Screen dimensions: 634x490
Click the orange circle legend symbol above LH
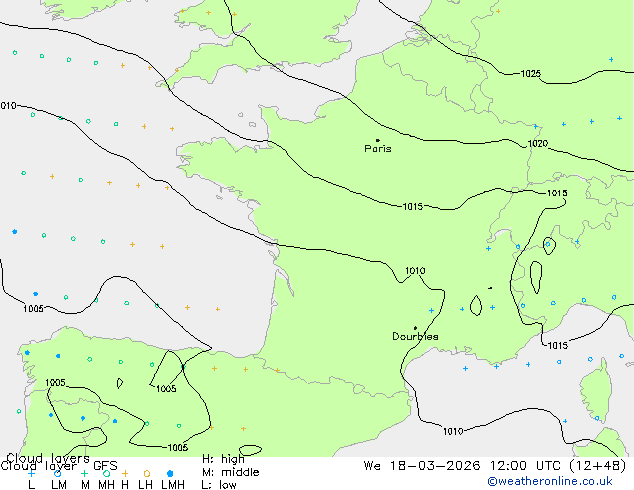(147, 473)
